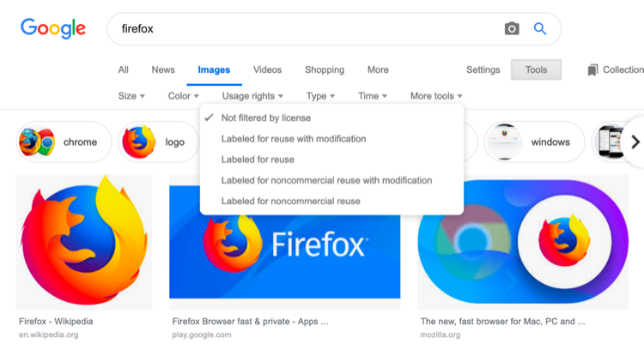
Task: Open the Settings link
Action: (483, 69)
